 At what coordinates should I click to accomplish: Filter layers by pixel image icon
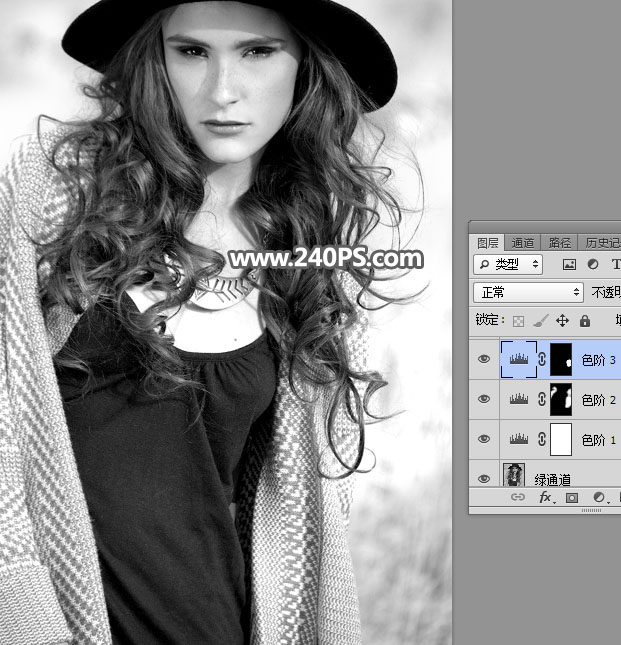pos(569,264)
